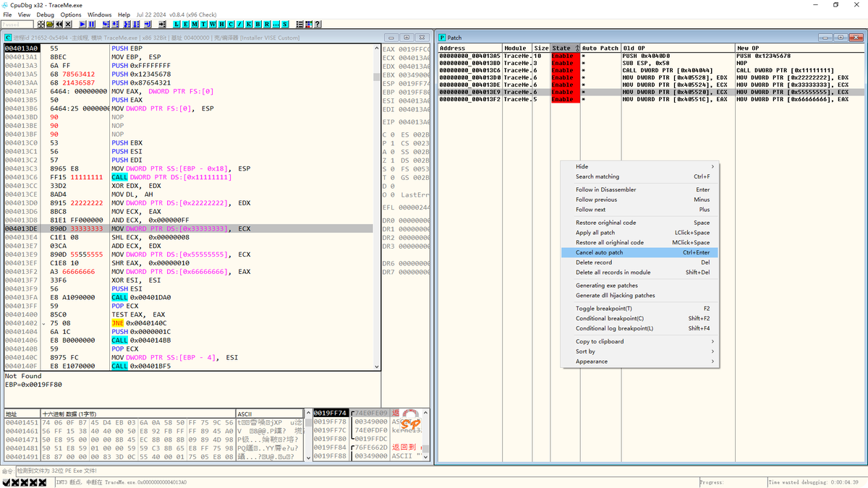The width and height of the screenshot is (868, 488).
Task: Toggle Enable state for patch 004013F2
Action: click(565, 99)
